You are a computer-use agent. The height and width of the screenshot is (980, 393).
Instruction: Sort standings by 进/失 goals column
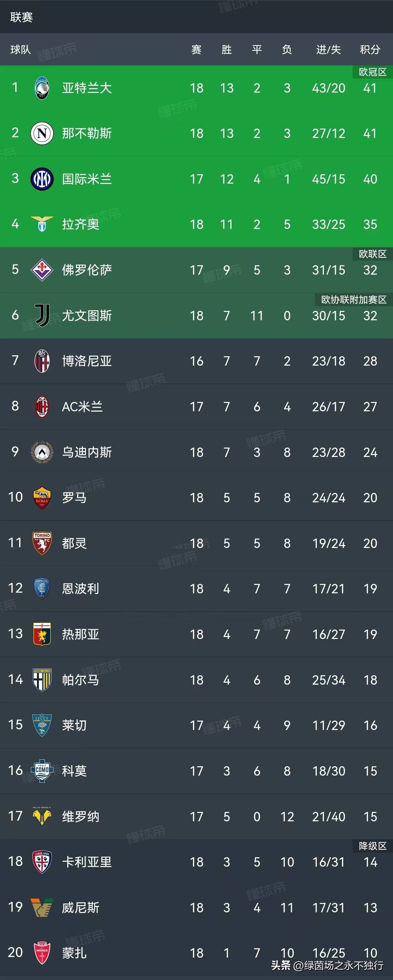pyautogui.click(x=328, y=50)
